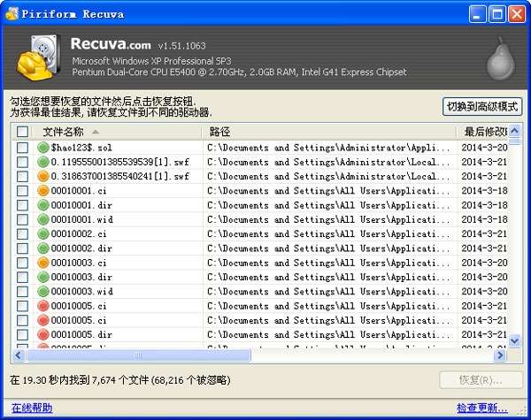Select the file name 00010003.wid
This screenshot has width=531, height=420.
point(82,292)
